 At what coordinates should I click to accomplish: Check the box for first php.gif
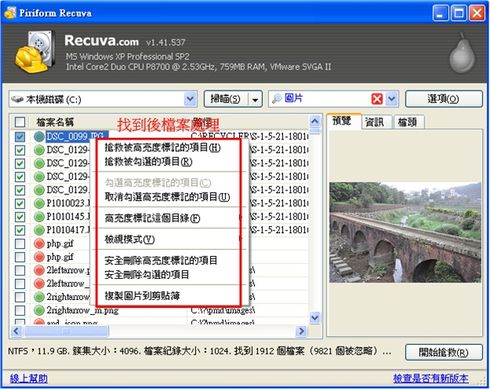click(x=20, y=243)
